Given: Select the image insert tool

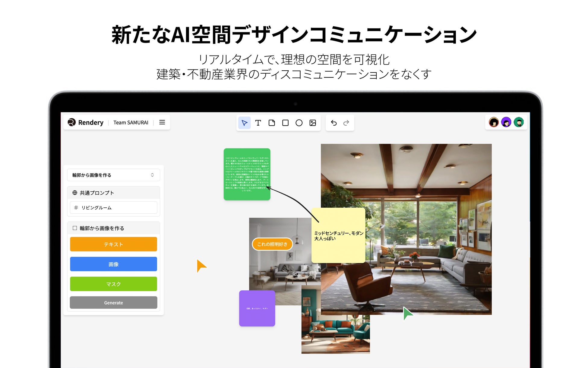Looking at the screenshot, I should [313, 123].
